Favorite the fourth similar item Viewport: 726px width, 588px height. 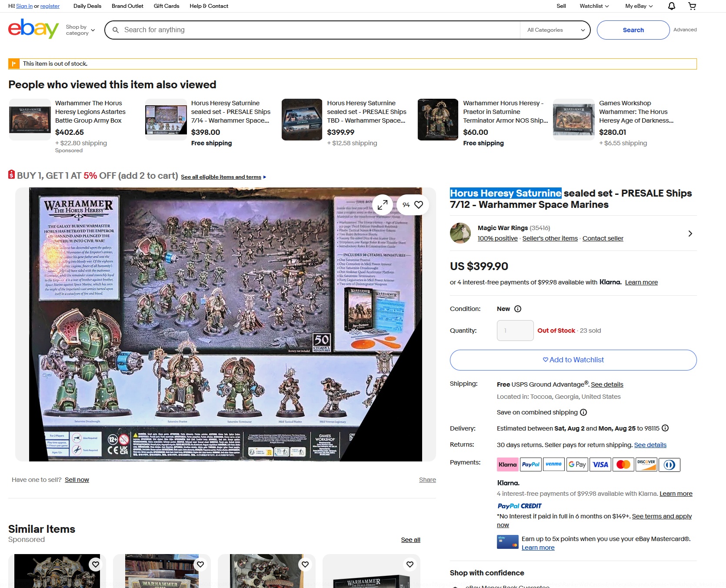tap(410, 565)
